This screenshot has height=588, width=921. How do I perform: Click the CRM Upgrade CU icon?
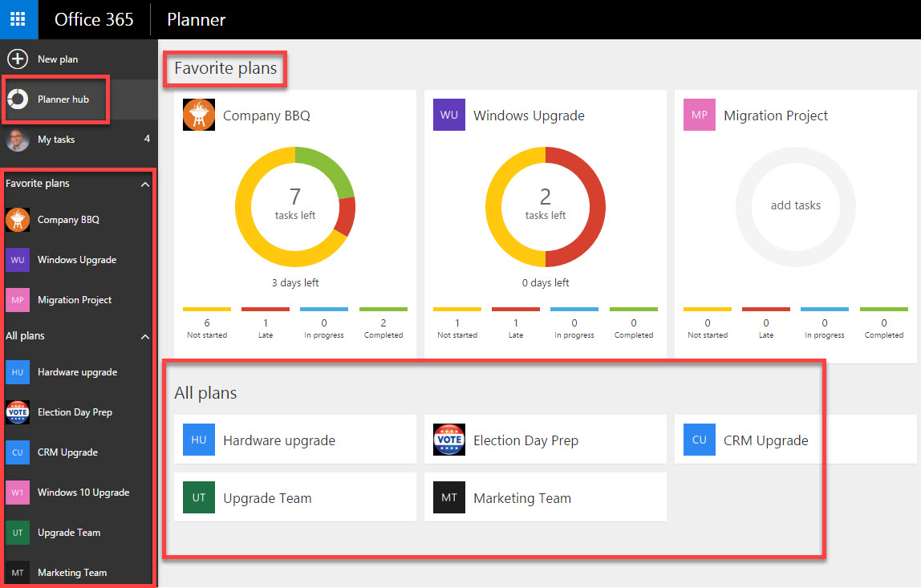(x=699, y=440)
